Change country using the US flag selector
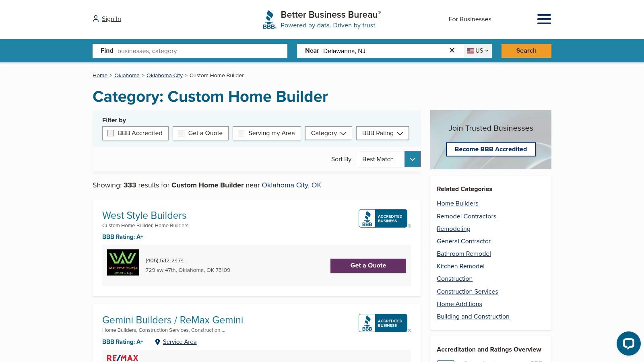This screenshot has height=362, width=644. [x=477, y=51]
